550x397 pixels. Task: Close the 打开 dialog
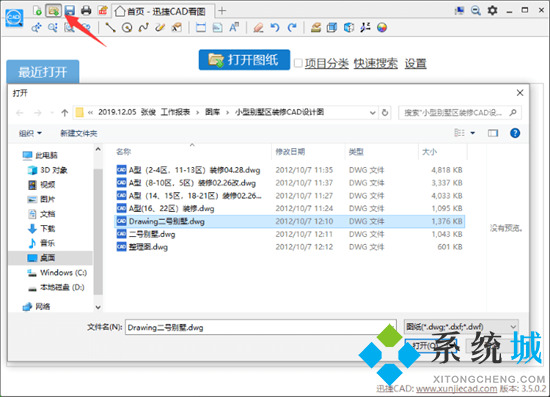(520, 93)
